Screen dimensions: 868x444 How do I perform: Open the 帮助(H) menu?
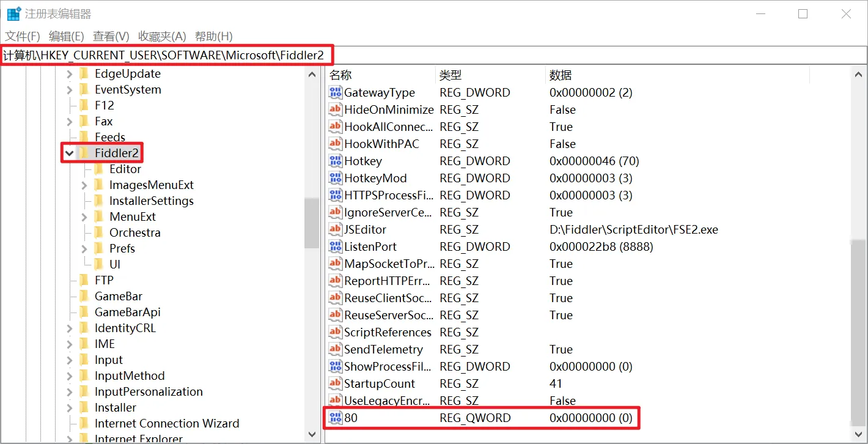pyautogui.click(x=213, y=36)
